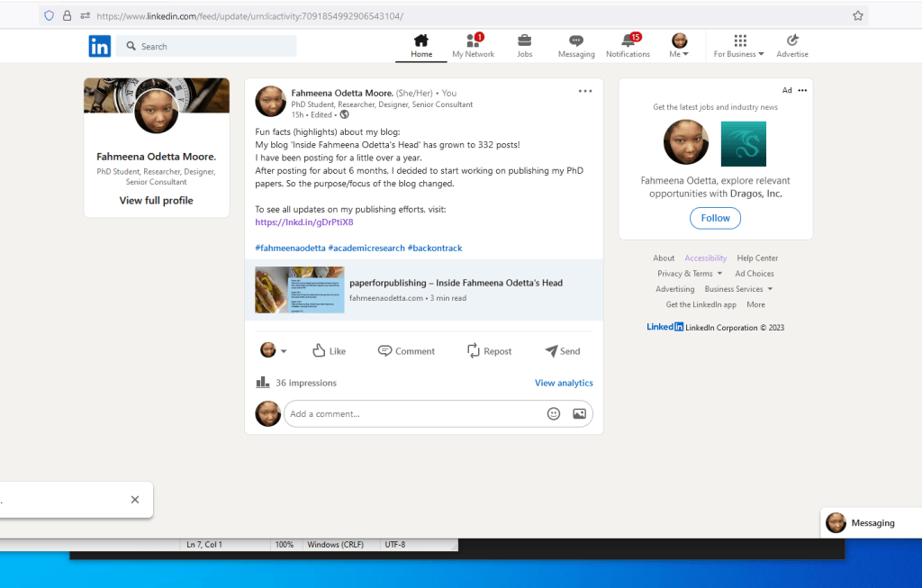Open View analytics for the post

pyautogui.click(x=564, y=382)
